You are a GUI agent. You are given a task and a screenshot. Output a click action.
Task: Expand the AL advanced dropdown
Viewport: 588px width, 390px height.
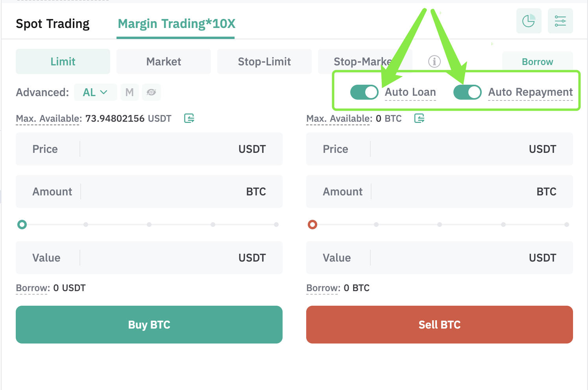click(x=95, y=92)
